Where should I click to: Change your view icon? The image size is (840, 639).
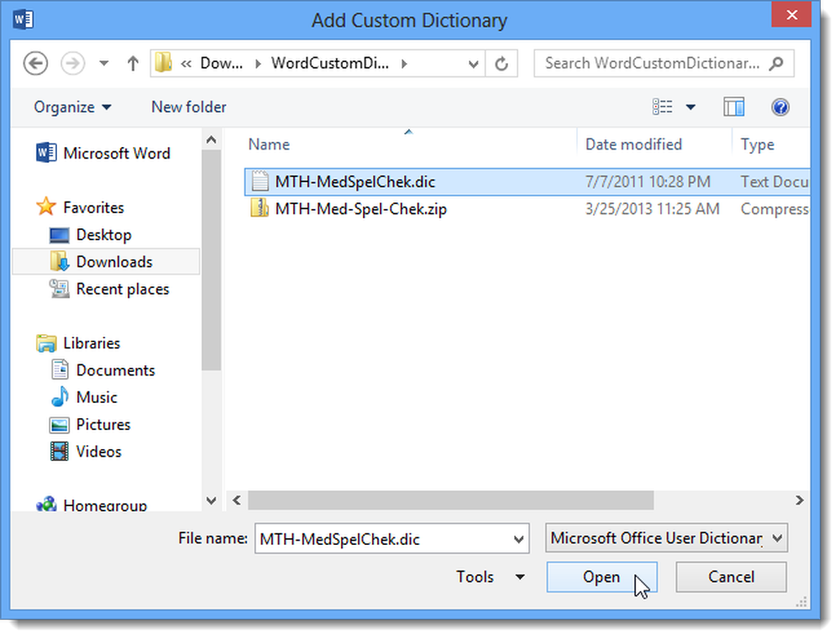[x=663, y=107]
